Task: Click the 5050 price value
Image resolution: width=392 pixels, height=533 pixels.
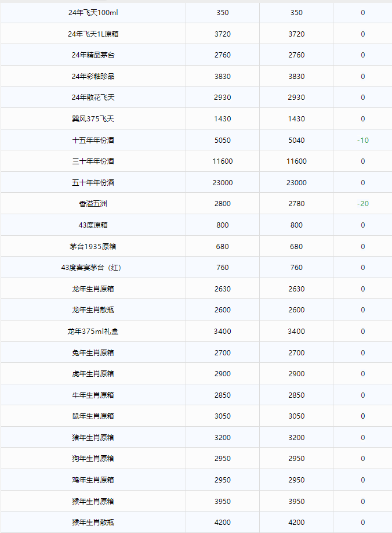Action: coord(223,141)
